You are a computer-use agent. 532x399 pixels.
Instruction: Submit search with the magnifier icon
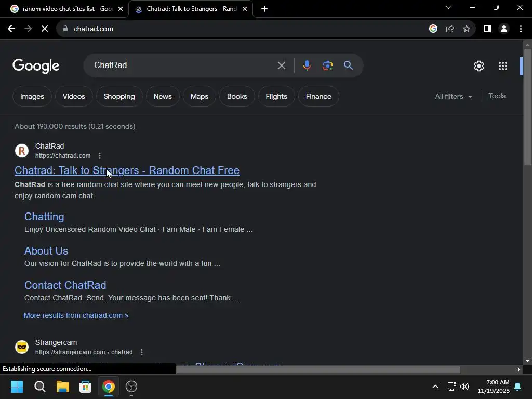[348, 65]
